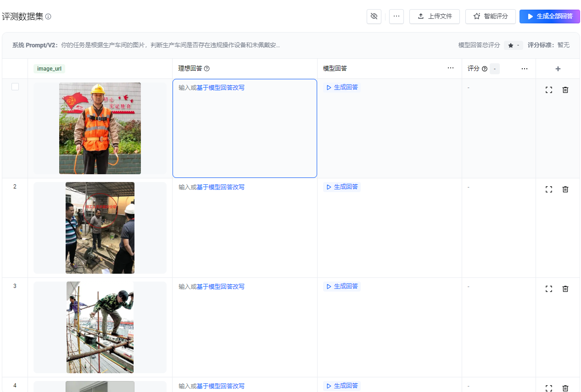The width and height of the screenshot is (581, 392).
Task: Click 基于模型回答改写 link in row 3
Action: tap(220, 287)
